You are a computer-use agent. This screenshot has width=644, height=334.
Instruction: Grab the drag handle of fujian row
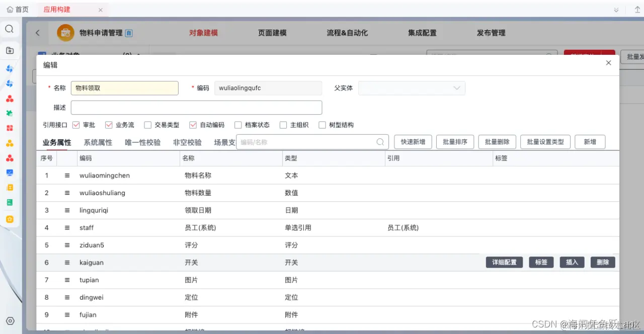67,315
